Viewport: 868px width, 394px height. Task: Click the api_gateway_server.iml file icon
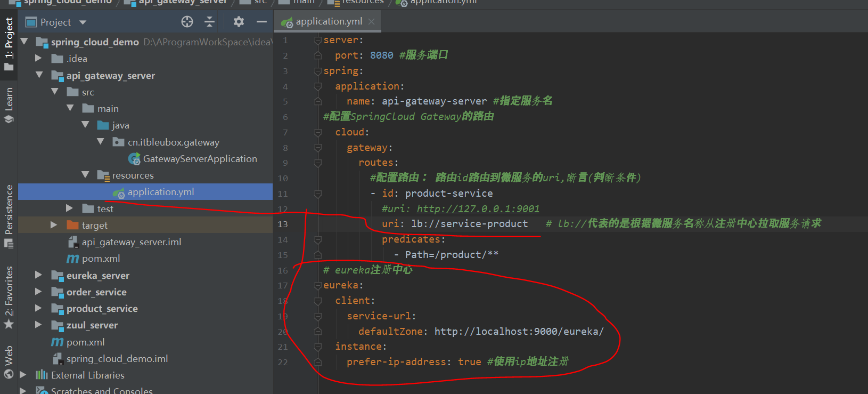(73, 242)
